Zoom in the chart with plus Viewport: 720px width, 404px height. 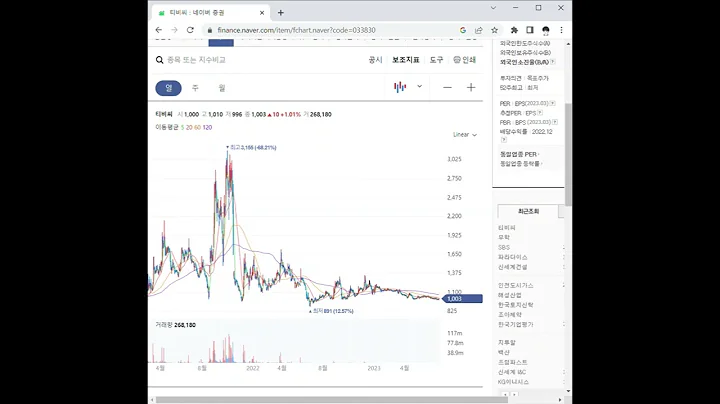[x=471, y=87]
